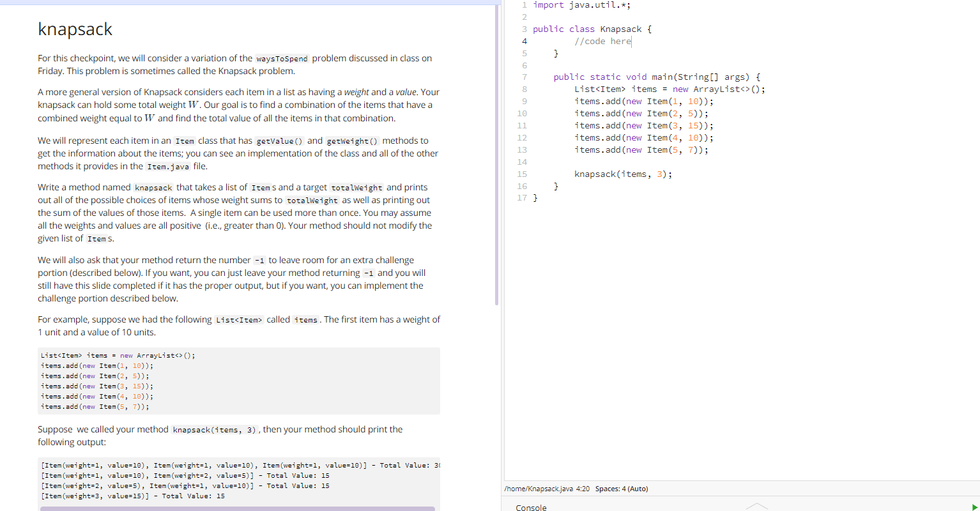Click the Item.java inline code reference

pos(167,166)
